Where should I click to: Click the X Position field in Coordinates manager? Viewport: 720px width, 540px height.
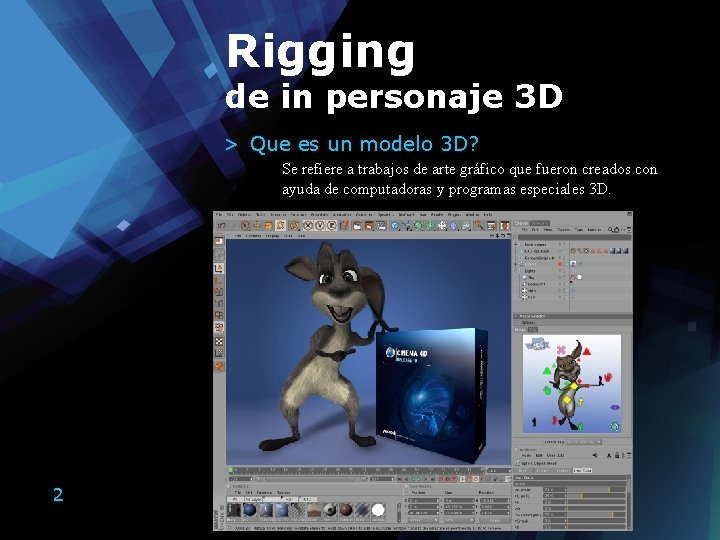point(423,500)
